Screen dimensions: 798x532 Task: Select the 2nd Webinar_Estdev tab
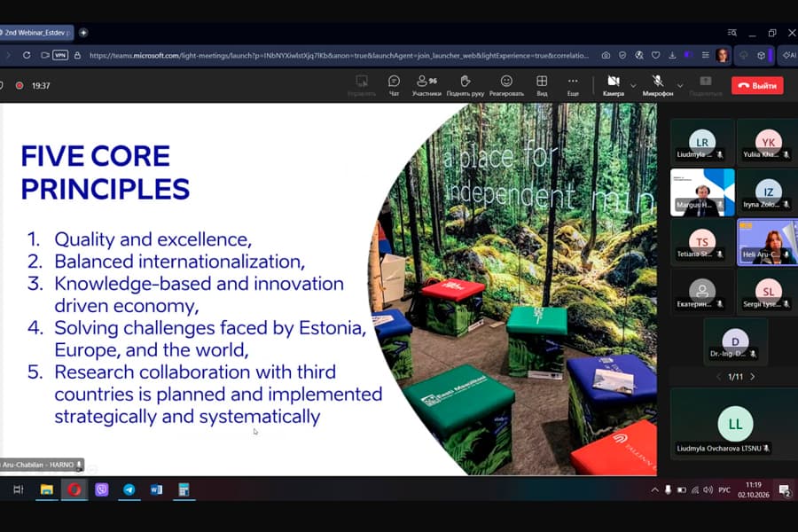click(35, 33)
